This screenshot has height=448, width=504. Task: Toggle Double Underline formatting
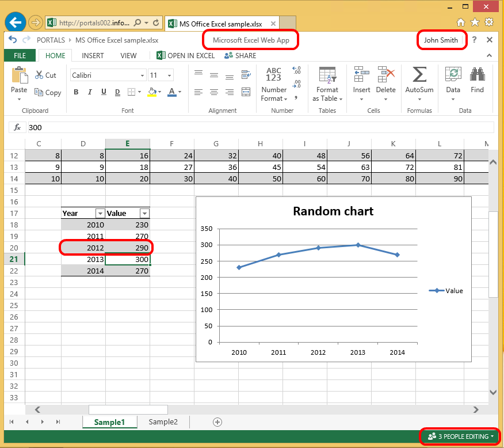(x=117, y=92)
